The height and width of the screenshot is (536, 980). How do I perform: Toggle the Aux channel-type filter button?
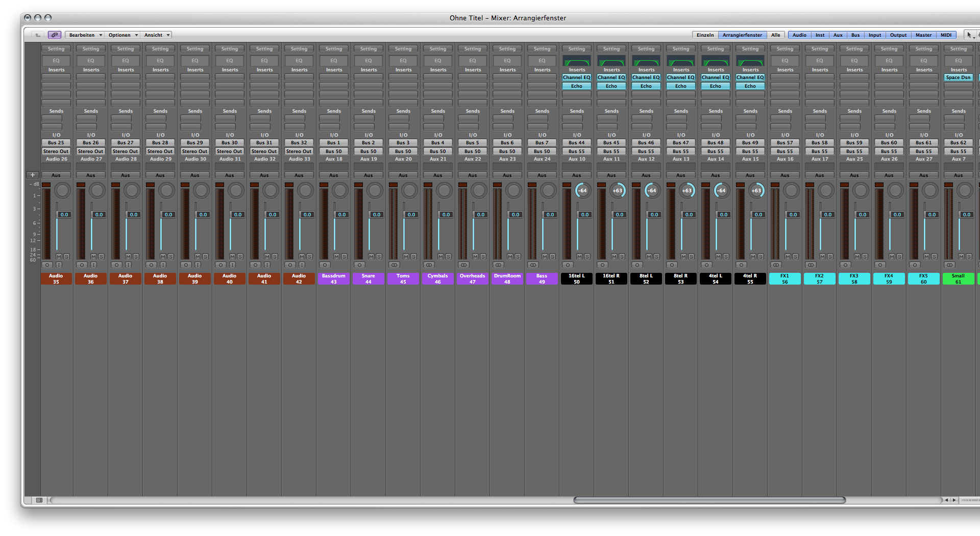(x=838, y=35)
